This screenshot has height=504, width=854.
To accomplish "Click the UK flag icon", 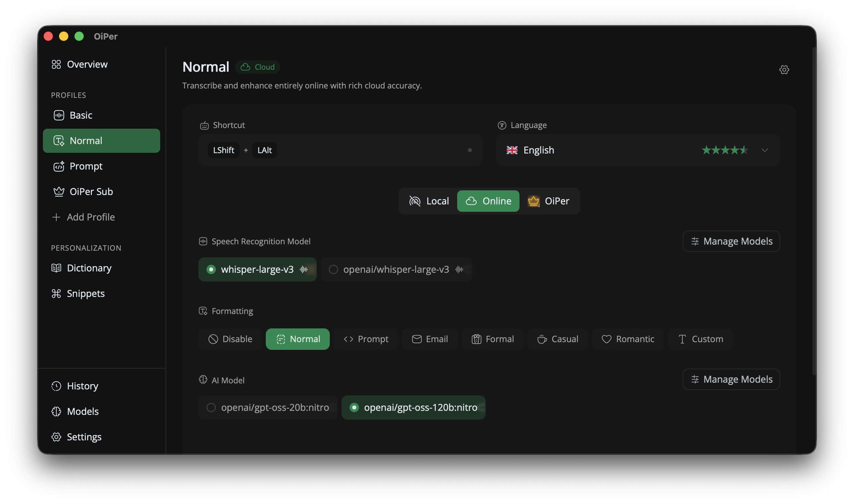I will tap(512, 150).
